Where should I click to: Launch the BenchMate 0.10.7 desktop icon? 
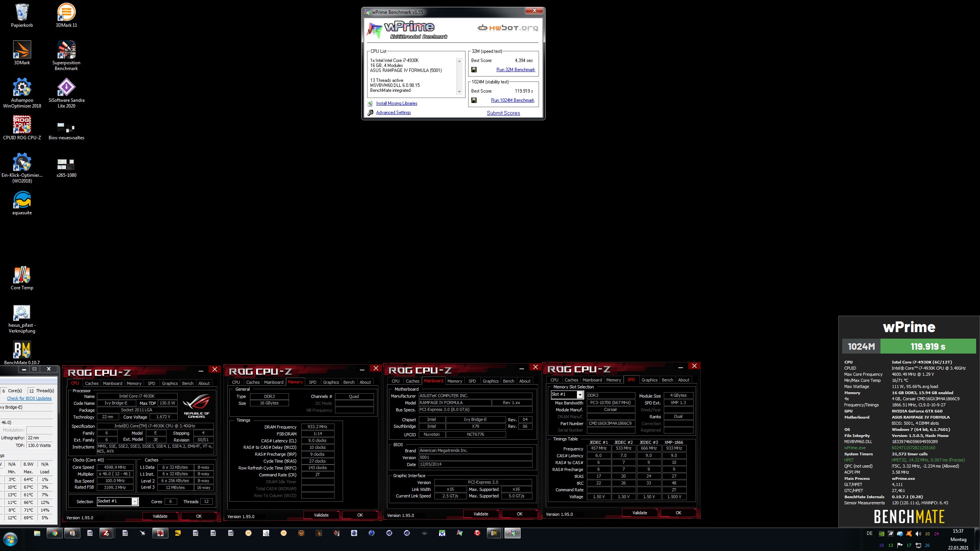point(22,352)
